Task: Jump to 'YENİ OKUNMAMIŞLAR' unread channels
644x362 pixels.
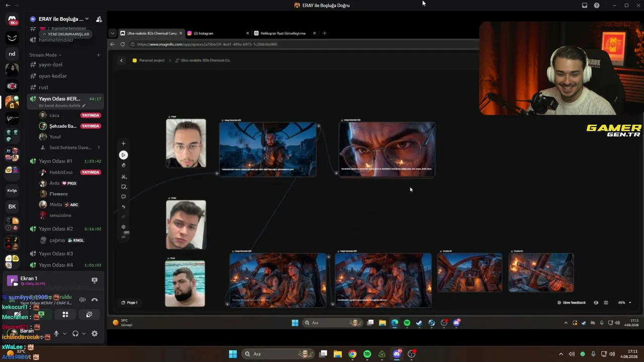Action: [66, 34]
